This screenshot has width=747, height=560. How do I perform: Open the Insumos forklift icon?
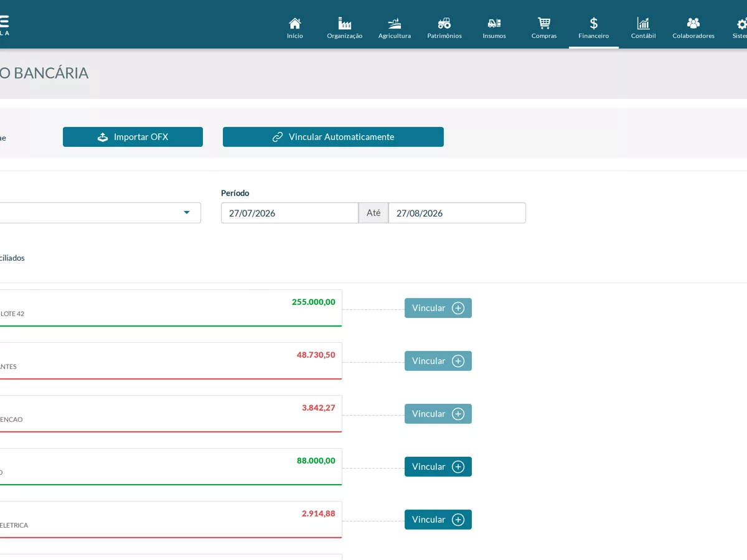coord(494,24)
